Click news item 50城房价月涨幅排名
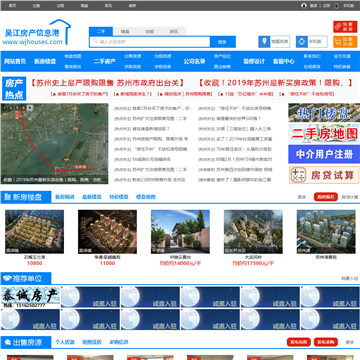The image size is (360, 360). [152, 159]
